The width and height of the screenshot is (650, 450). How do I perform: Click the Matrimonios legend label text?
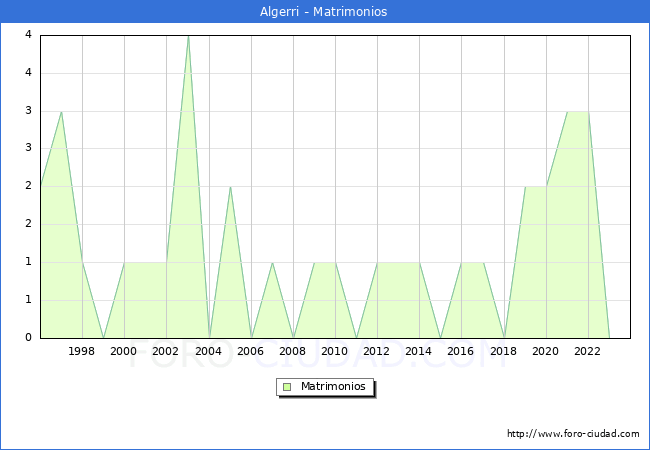click(333, 387)
